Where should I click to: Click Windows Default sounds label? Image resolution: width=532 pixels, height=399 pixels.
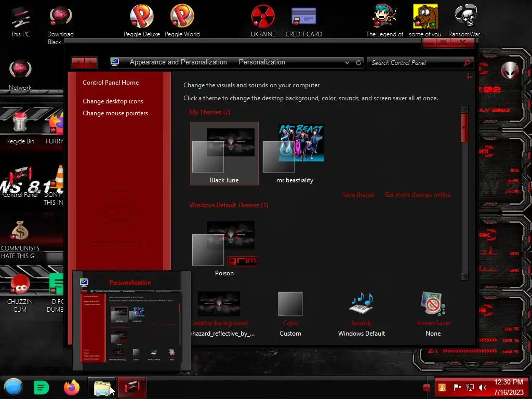(x=362, y=334)
